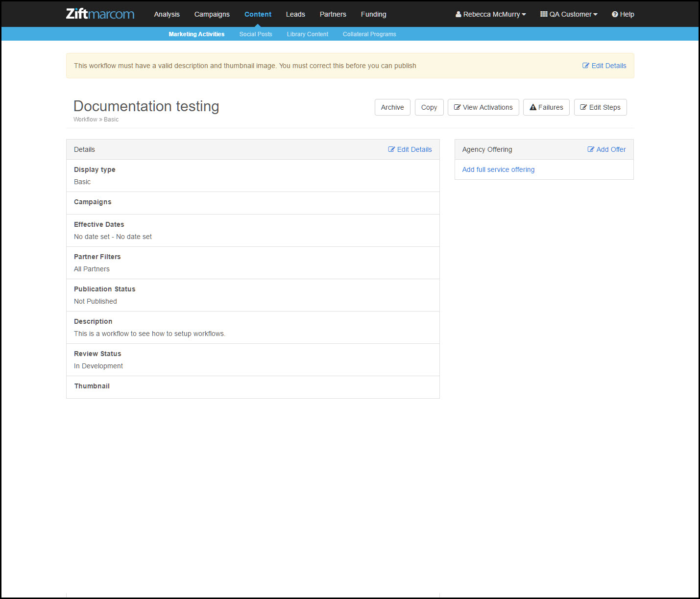700x599 pixels.
Task: Click the Copy button
Action: tap(429, 107)
